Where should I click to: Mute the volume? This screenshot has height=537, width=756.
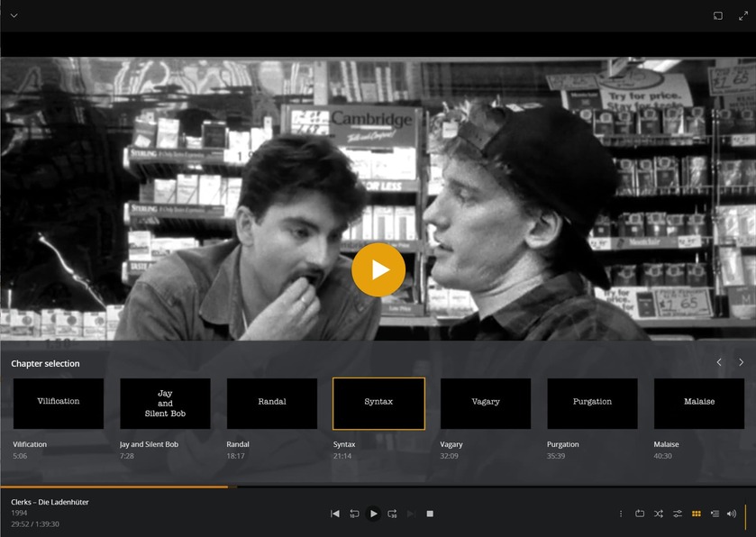pyautogui.click(x=732, y=514)
